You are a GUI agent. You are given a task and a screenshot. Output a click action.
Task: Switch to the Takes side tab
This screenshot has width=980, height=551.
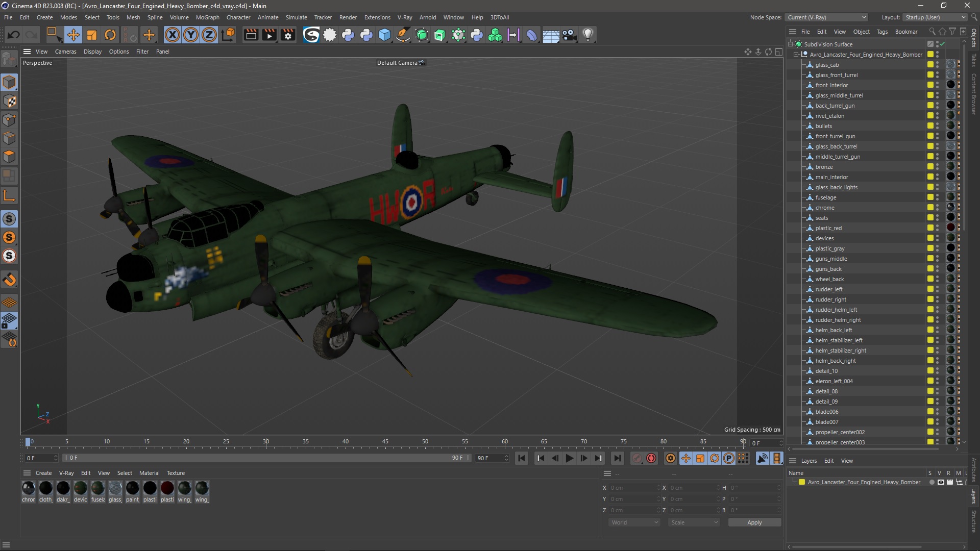click(x=974, y=60)
